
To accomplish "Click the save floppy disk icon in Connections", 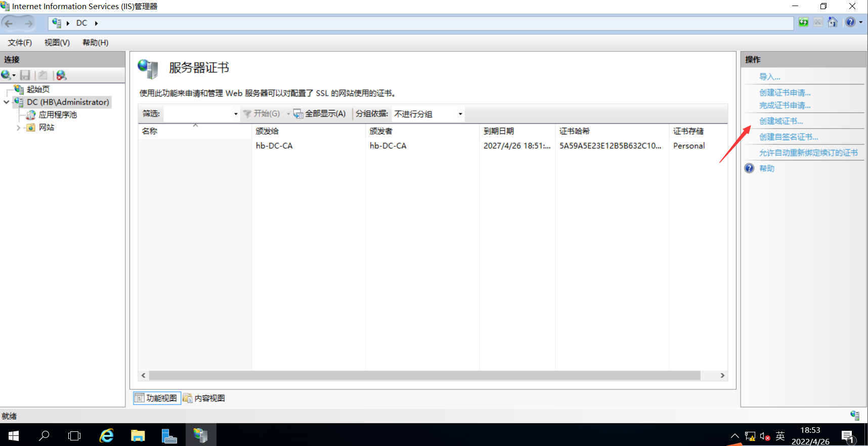I will pyautogui.click(x=25, y=75).
